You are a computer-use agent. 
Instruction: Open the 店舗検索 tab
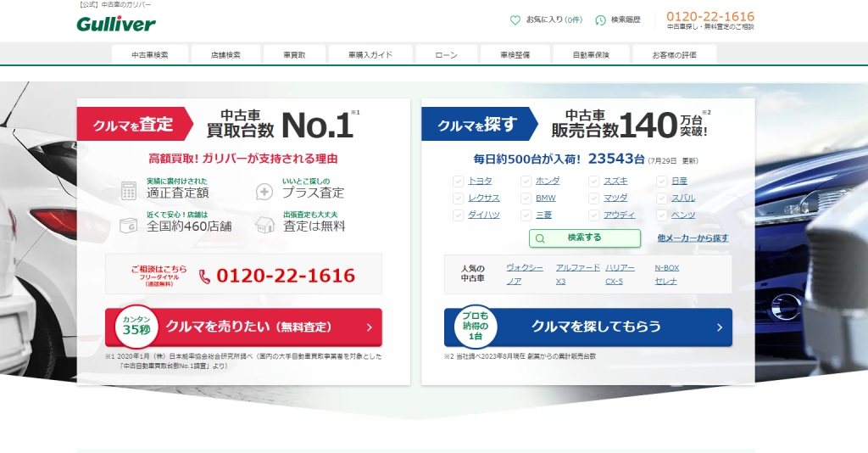click(225, 55)
